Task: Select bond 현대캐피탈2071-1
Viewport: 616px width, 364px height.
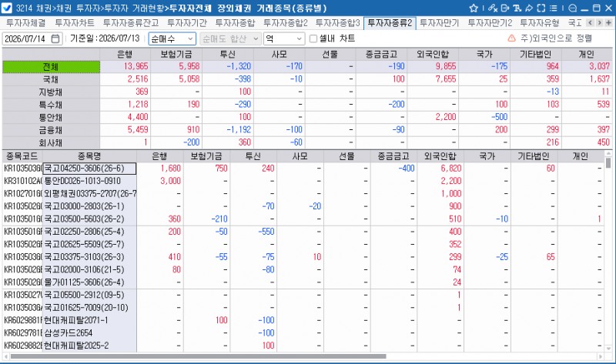Action: coord(89,320)
